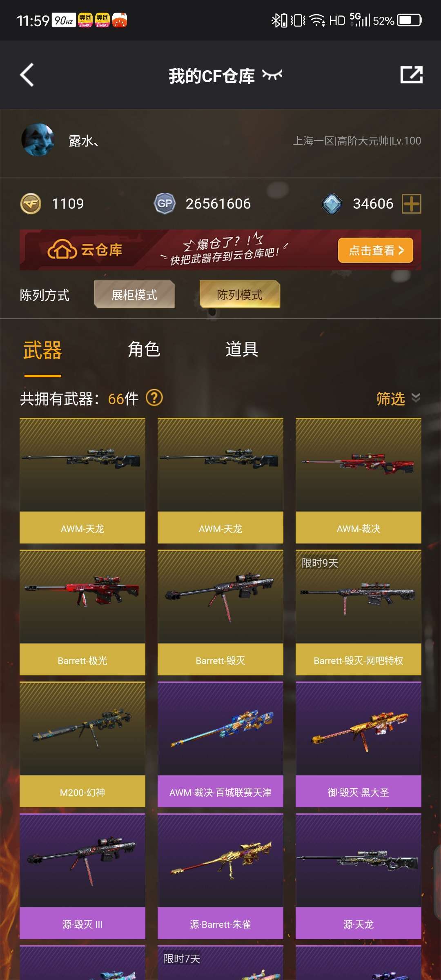
Task: Expand the 筛选 filter dropdown
Action: [x=398, y=399]
